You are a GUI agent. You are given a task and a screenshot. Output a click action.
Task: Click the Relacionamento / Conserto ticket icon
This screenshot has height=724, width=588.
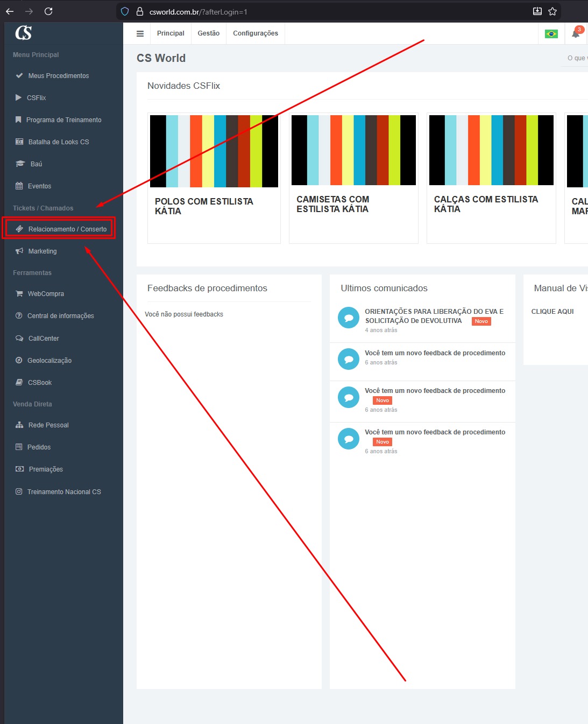[19, 229]
